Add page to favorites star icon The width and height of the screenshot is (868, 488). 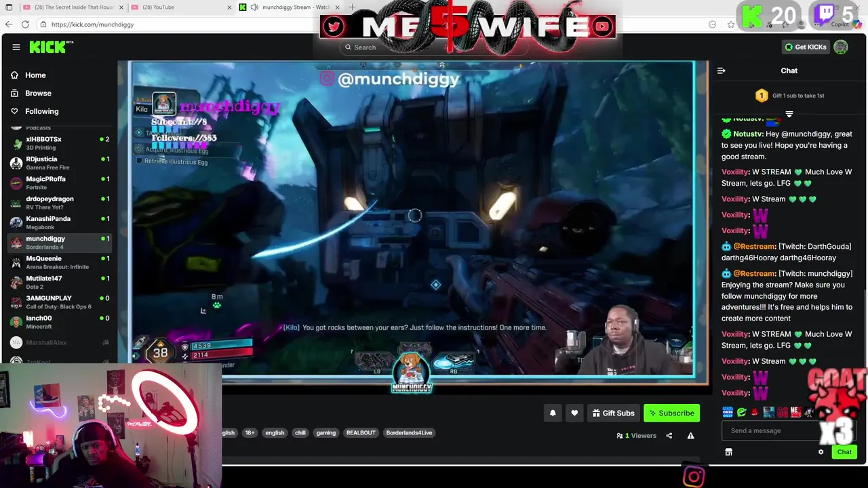coord(731,24)
